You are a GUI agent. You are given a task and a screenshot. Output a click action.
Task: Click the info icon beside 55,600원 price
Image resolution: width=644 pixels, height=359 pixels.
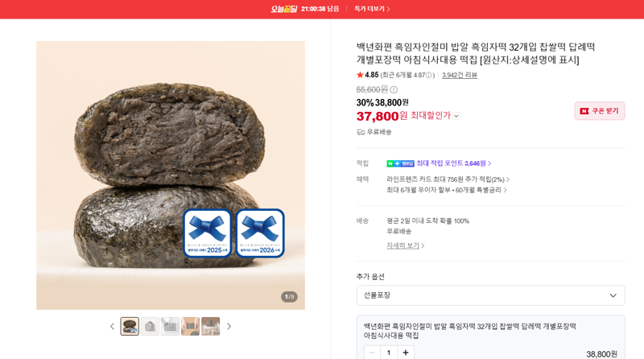[x=394, y=89]
